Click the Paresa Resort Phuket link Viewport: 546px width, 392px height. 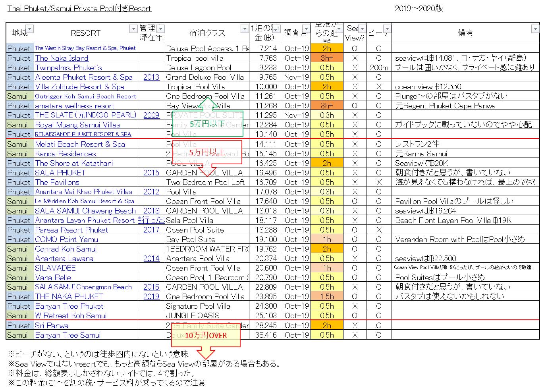pyautogui.click(x=71, y=230)
